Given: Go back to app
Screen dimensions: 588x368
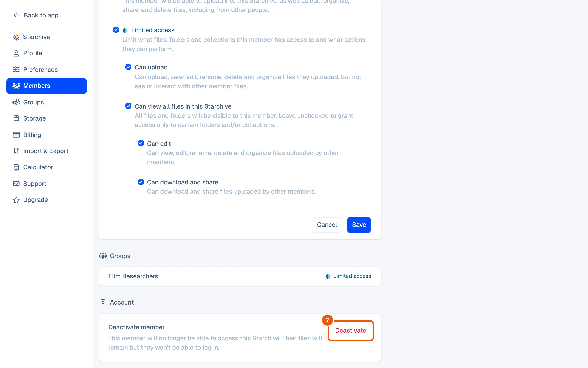Looking at the screenshot, I should point(36,15).
